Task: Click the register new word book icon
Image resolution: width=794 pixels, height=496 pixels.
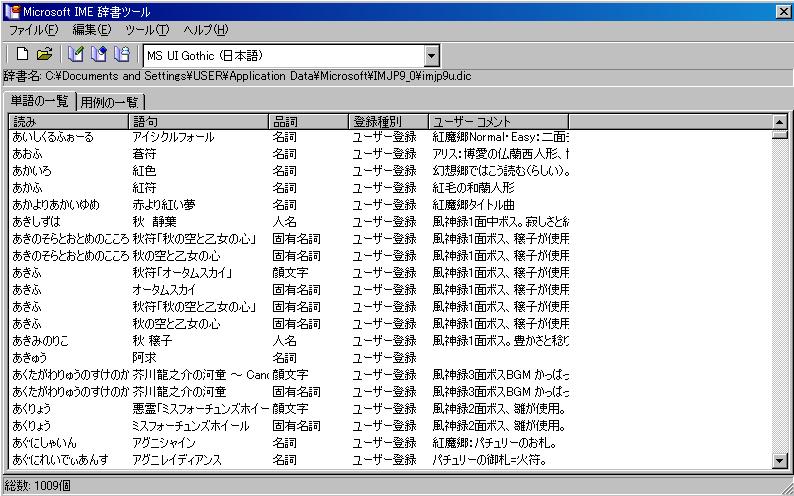Action: tap(75, 55)
